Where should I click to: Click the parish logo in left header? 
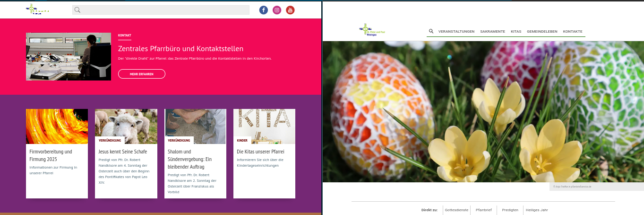(38, 10)
